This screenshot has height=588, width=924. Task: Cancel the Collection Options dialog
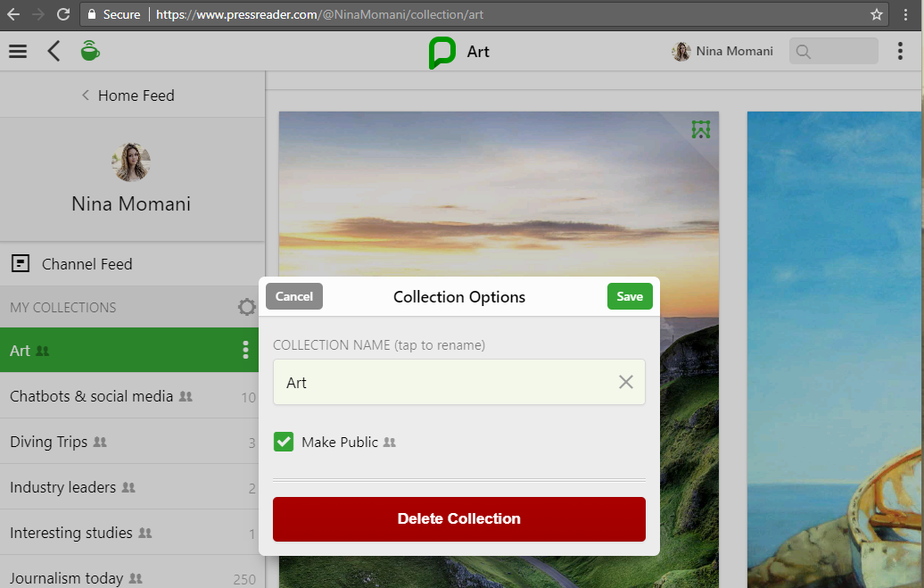[x=294, y=296]
